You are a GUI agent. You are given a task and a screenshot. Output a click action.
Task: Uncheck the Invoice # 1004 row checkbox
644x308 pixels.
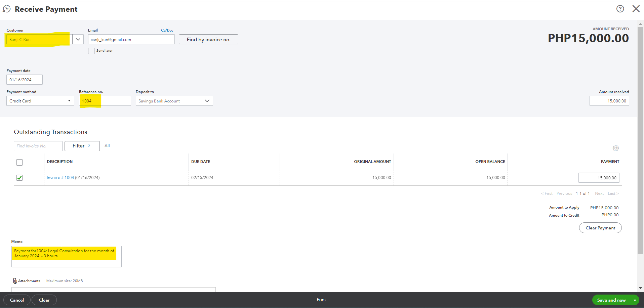(19, 178)
